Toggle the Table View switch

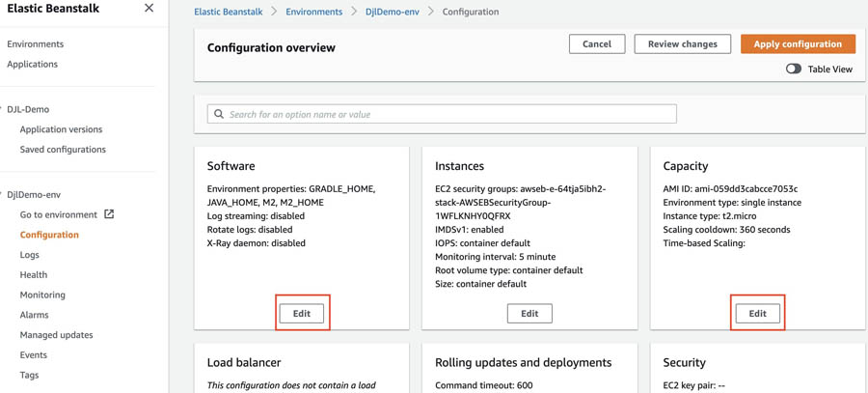coord(794,70)
